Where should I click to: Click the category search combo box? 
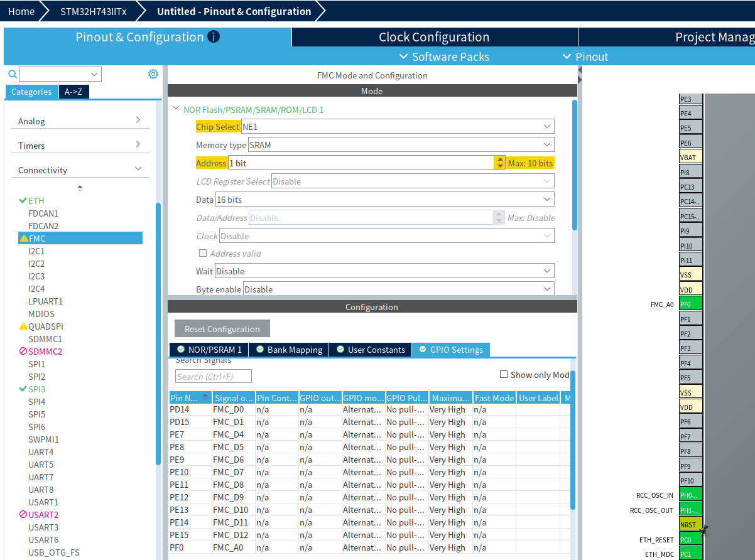click(60, 74)
